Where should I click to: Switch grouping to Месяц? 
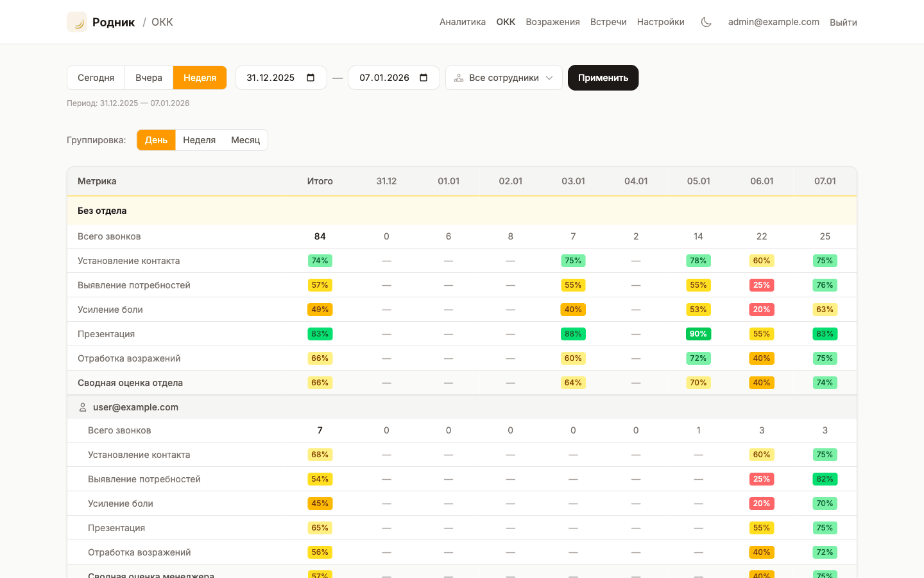[245, 140]
